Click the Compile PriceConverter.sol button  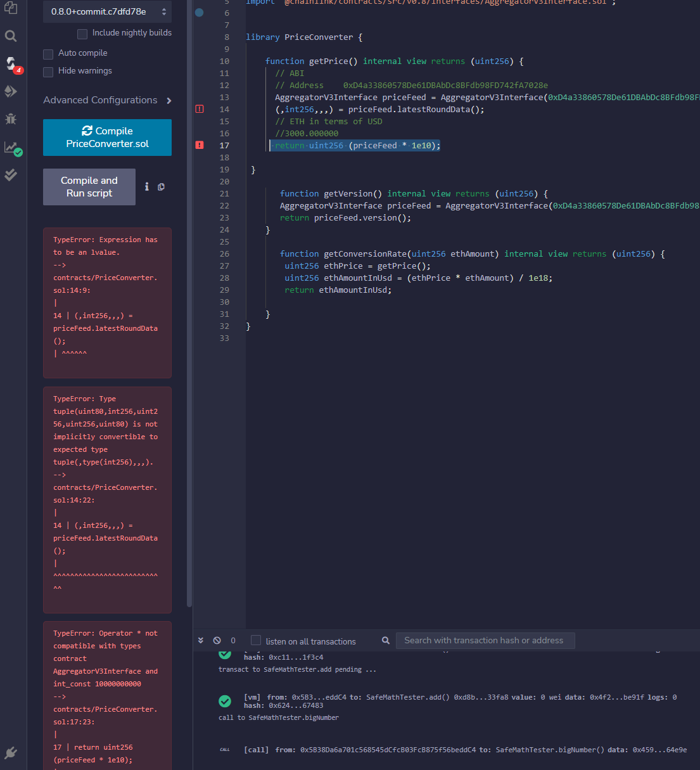[x=107, y=137]
